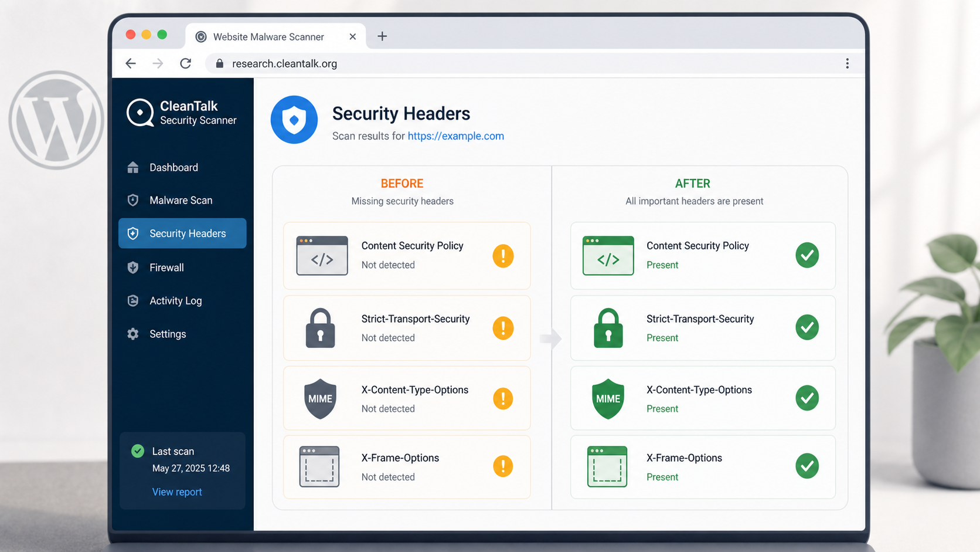Click the green checkmark for Content Security Policy
The image size is (980, 552).
(807, 255)
